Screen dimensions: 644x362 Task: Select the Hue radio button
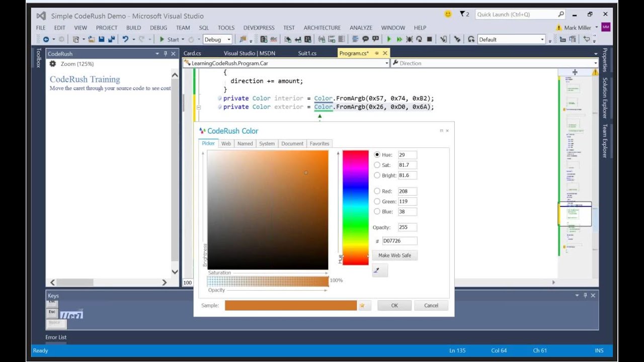point(377,154)
